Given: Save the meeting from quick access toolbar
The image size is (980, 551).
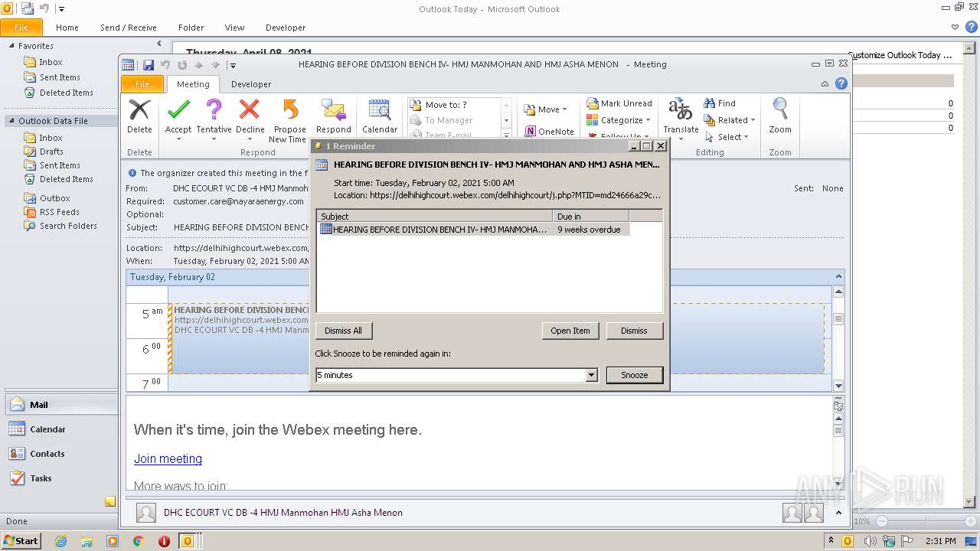Looking at the screenshot, I should [149, 65].
